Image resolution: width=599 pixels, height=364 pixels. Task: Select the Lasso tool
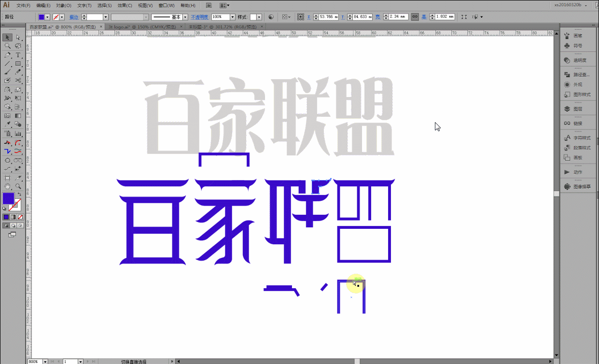18,46
